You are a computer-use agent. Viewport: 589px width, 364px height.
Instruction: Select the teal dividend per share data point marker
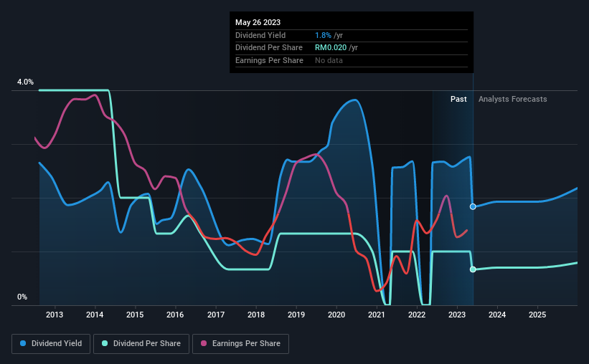coord(473,269)
